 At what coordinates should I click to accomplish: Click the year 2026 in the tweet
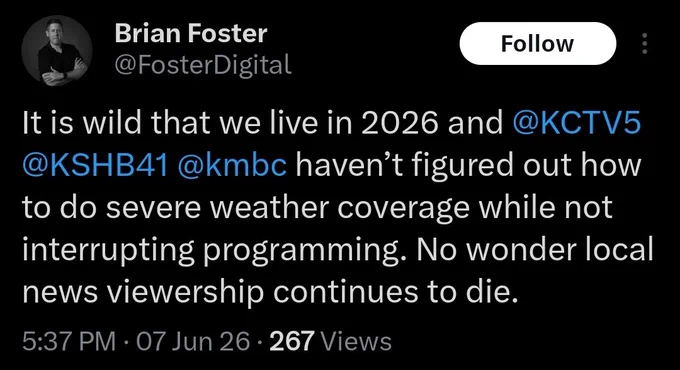(x=399, y=123)
